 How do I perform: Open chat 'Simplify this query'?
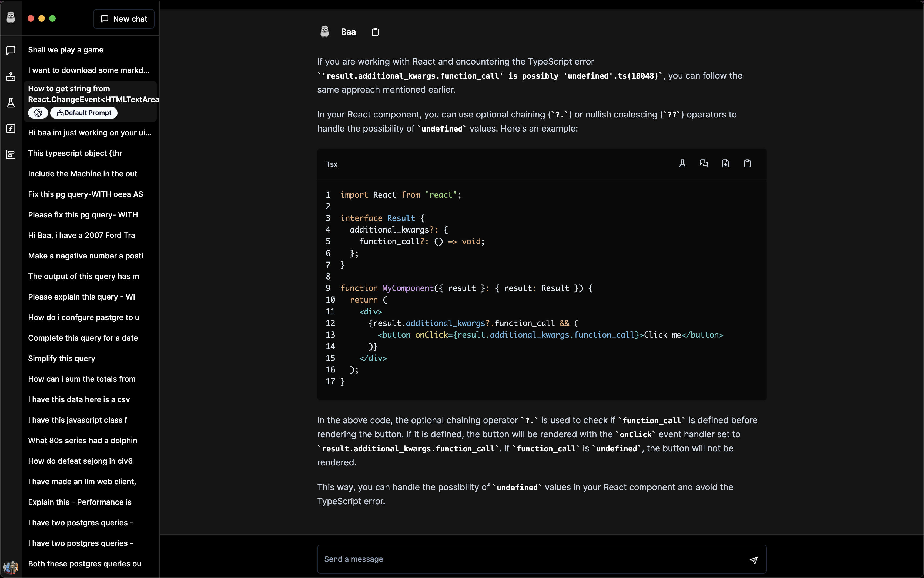click(x=90, y=359)
